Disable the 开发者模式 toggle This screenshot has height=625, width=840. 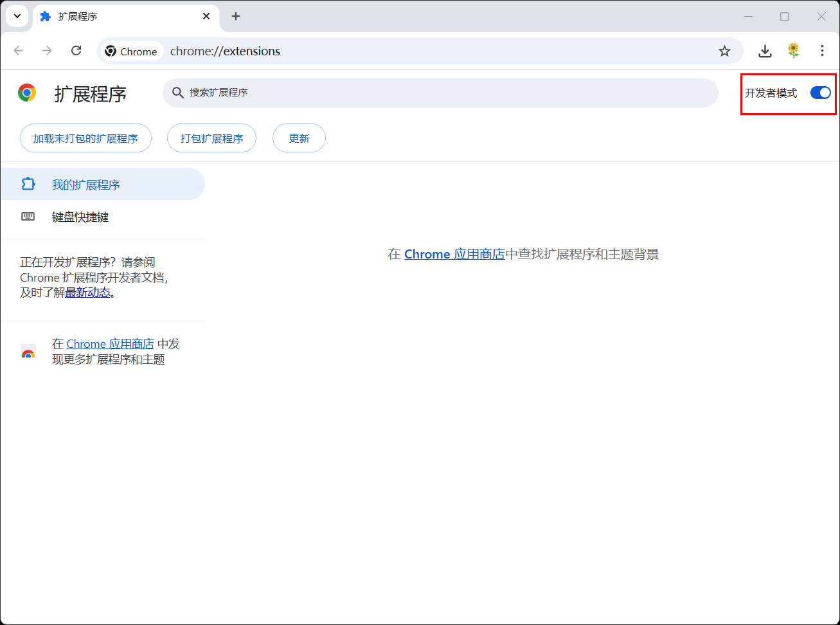click(x=820, y=93)
